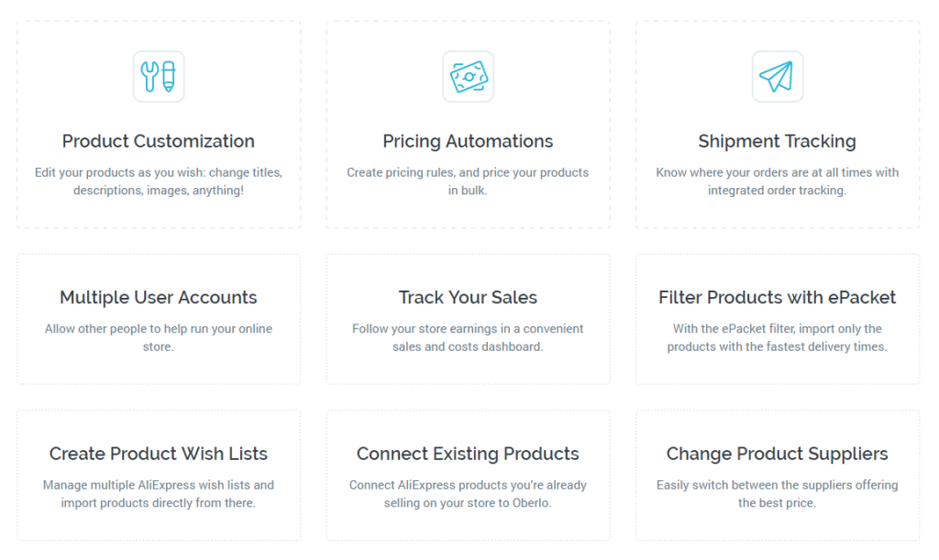Open the Product Customization heading
Viewport: 939px width, 560px height.
click(159, 141)
